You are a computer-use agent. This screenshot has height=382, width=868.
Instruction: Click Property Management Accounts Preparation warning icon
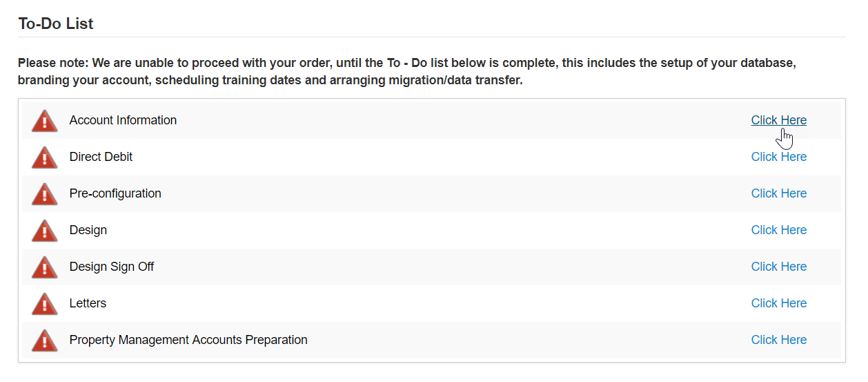click(x=45, y=341)
